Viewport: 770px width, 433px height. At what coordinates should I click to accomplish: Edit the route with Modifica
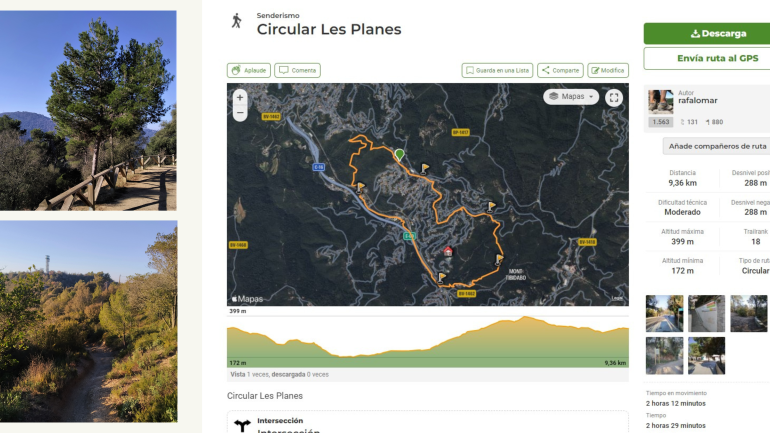tap(608, 70)
